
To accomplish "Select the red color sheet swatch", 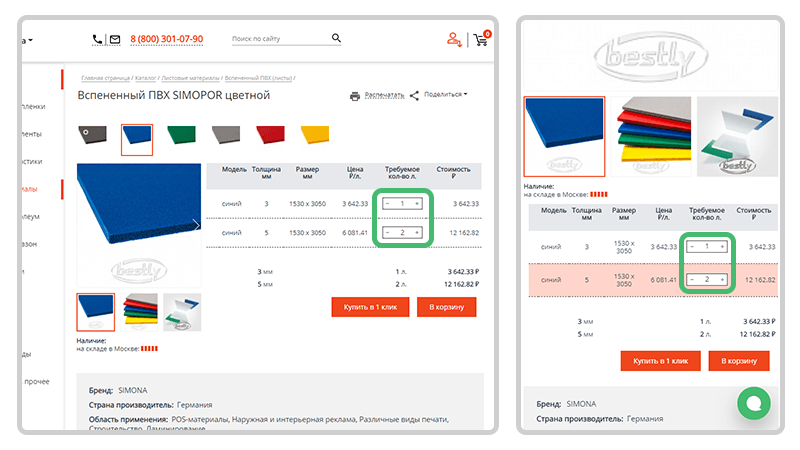I will pos(270,135).
